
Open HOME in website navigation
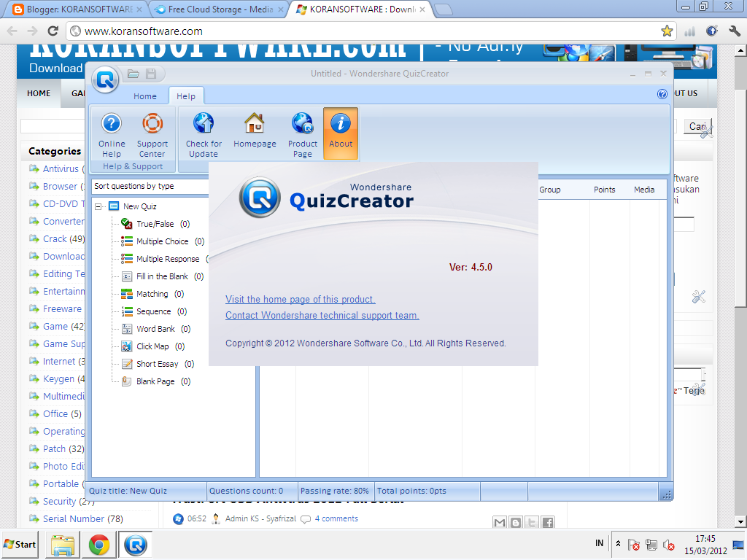(x=39, y=93)
